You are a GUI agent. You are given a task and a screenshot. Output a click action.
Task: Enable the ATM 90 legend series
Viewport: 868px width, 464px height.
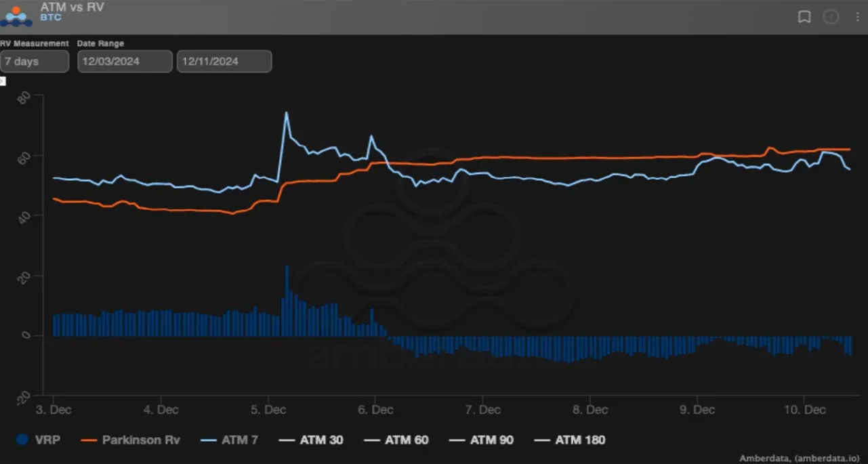(482, 440)
